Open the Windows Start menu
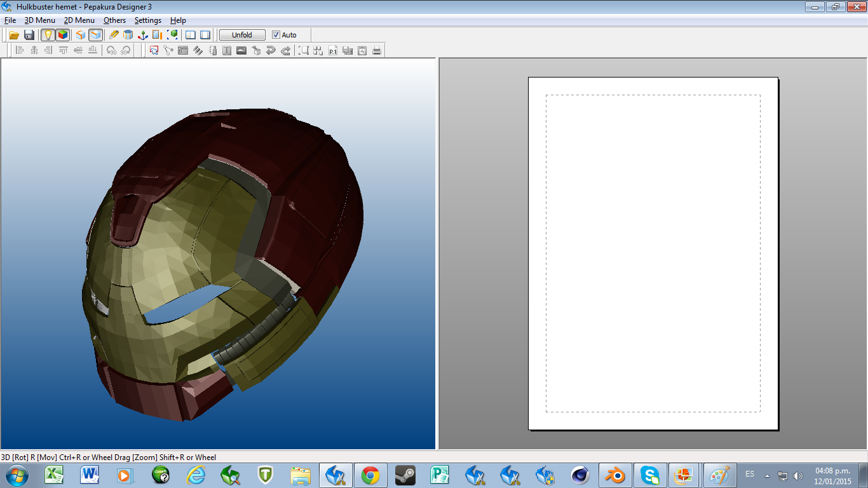The image size is (868, 488). coord(17,475)
